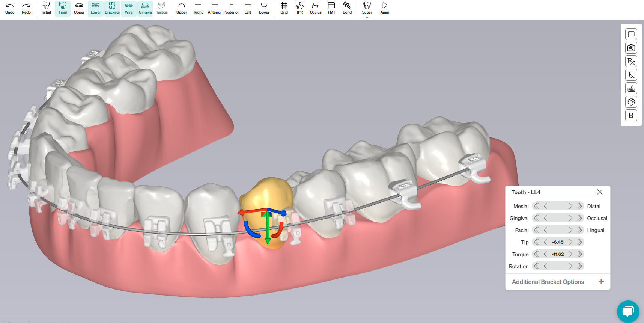Open the Rx prescription icon
The image size is (644, 323).
(631, 61)
